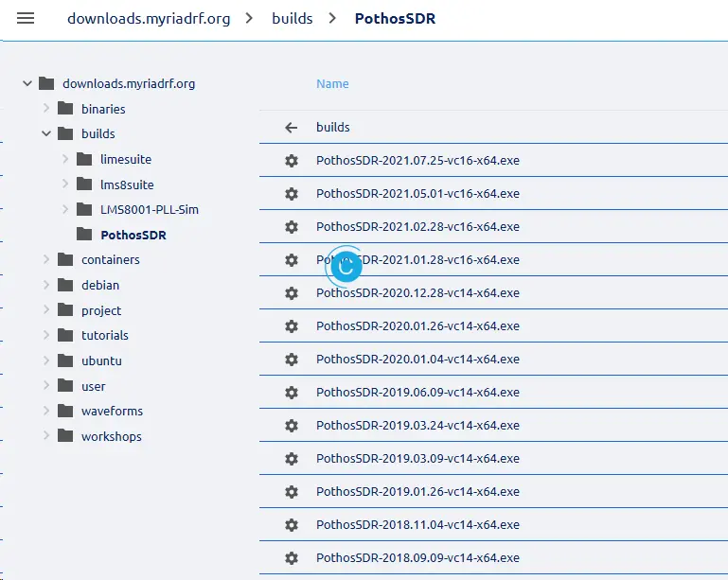Collapse the builds folder

coord(46,133)
